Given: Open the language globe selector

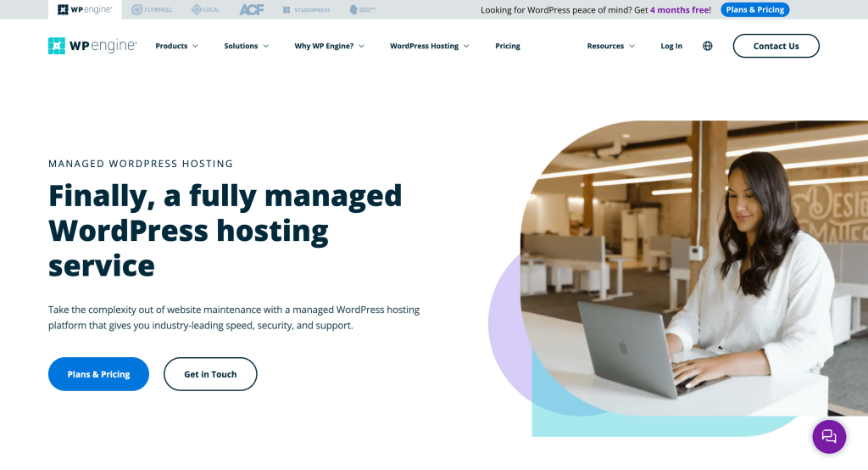Looking at the screenshot, I should point(708,46).
